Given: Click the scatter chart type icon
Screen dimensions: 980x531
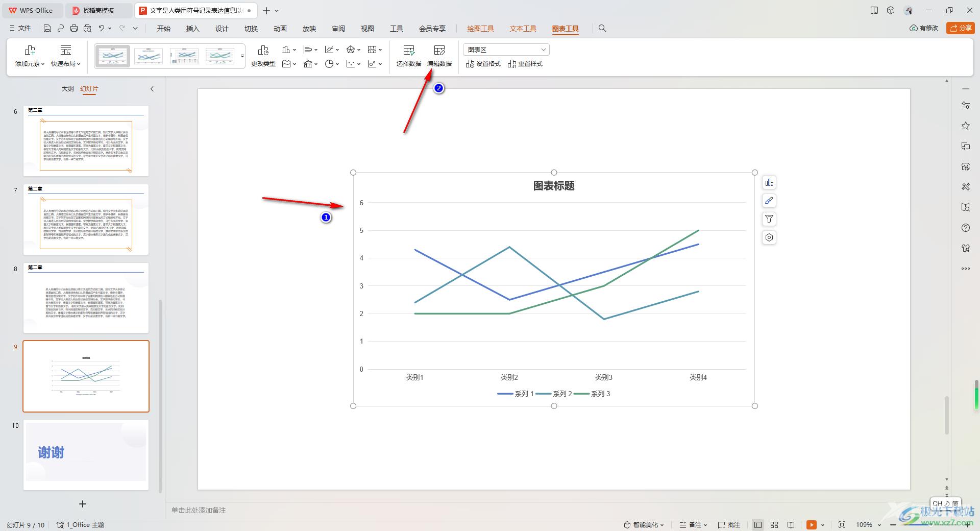Looking at the screenshot, I should pyautogui.click(x=351, y=64).
